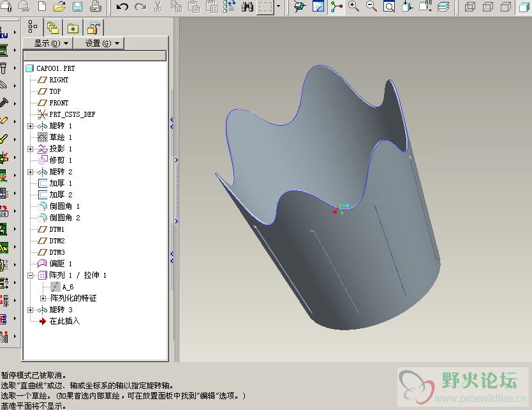Image resolution: width=532 pixels, height=410 pixels.
Task: Open the Find tool binoculars icon
Action: [x=248, y=6]
